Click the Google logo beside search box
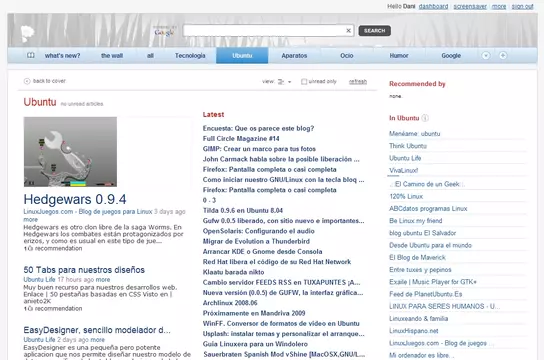 pyautogui.click(x=164, y=31)
